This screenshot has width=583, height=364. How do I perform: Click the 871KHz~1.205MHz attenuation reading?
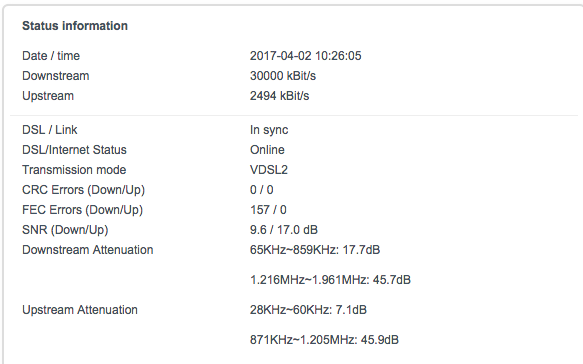324,340
